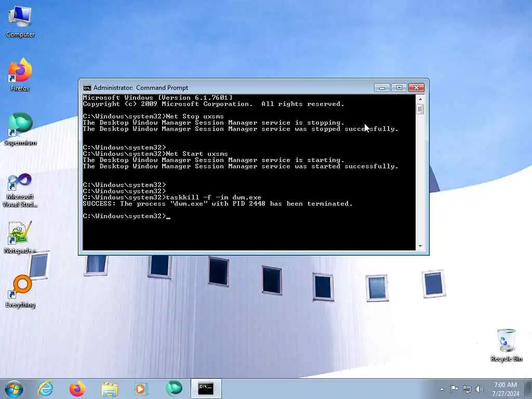The image size is (532, 399).
Task: Click the 'service was stopped successfully' line
Action: 240,129
